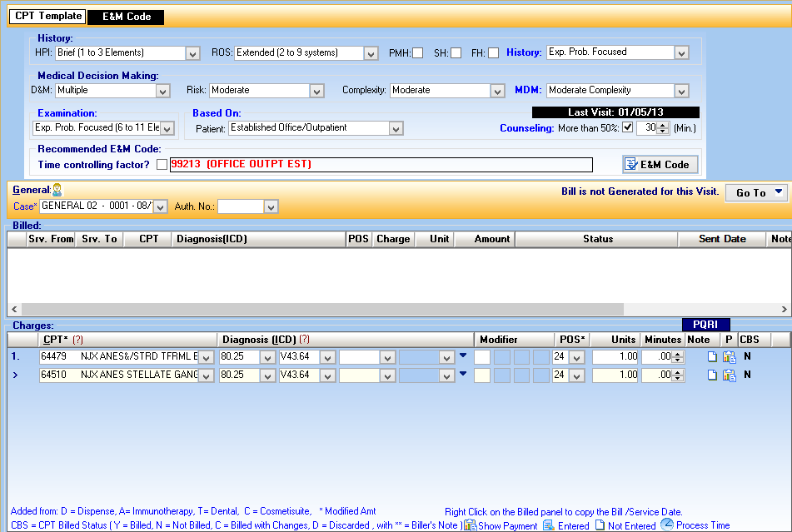The image size is (792, 532).
Task: Switch to the E&M Code tab
Action: (125, 16)
